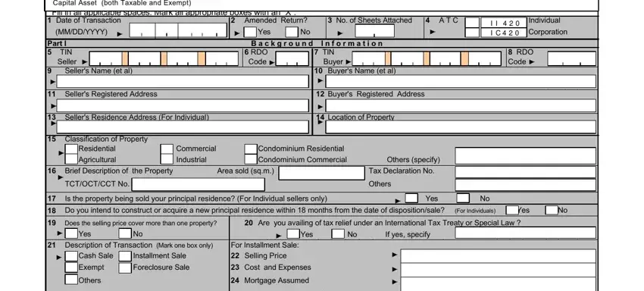Screen dimensions: 644x291
Task: Mark the II 420 Individual ATC box
Action: [x=472, y=23]
